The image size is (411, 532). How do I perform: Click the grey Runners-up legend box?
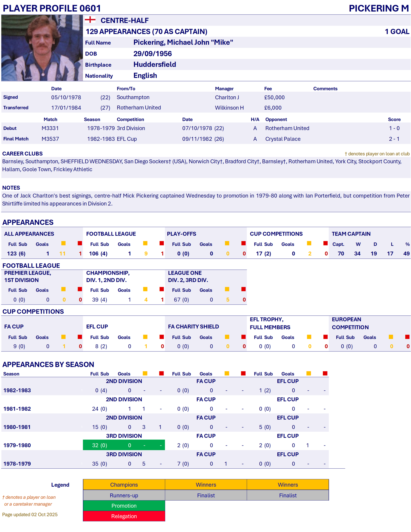124,495
